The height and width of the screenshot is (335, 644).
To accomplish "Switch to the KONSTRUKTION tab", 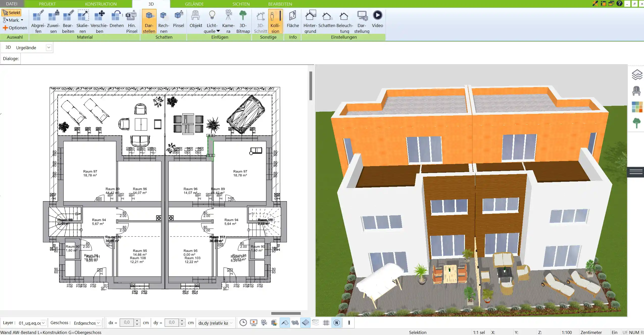I will [x=101, y=4].
